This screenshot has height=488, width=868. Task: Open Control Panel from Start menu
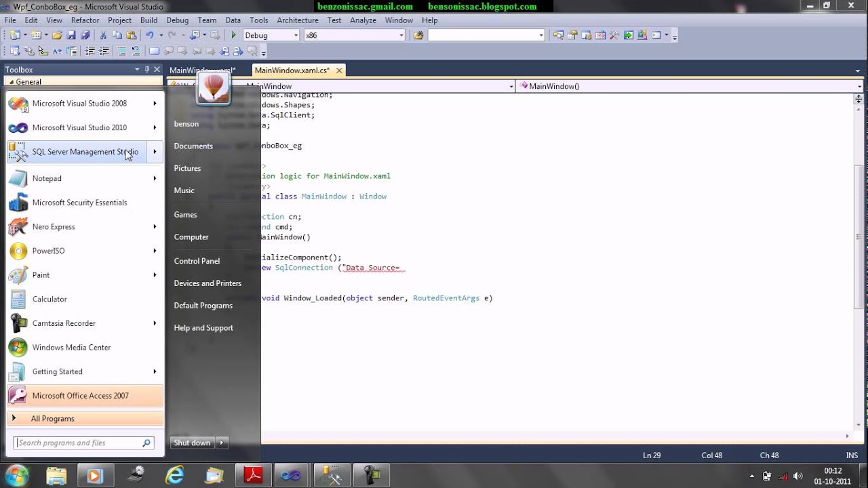[x=197, y=261]
